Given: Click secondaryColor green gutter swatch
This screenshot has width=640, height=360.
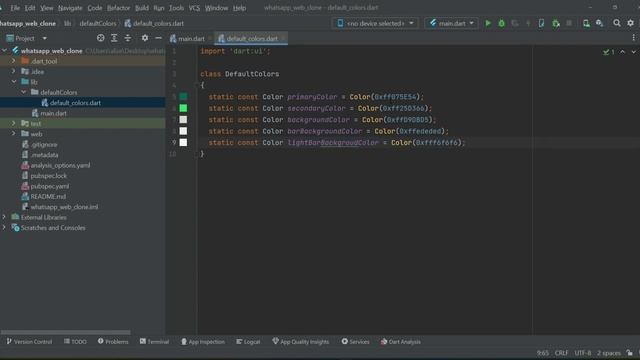Looking at the screenshot, I should click(x=183, y=108).
